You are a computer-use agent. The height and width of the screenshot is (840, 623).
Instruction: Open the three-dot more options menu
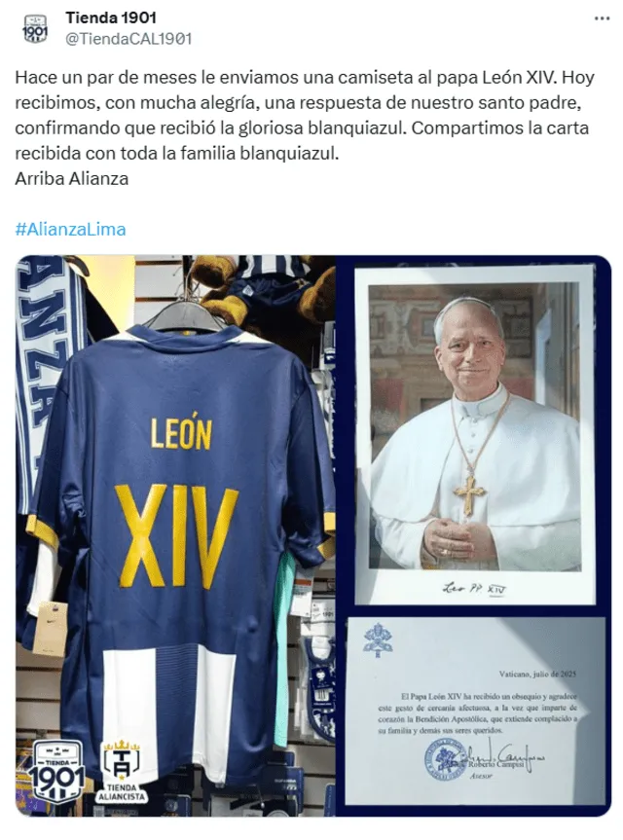602,18
